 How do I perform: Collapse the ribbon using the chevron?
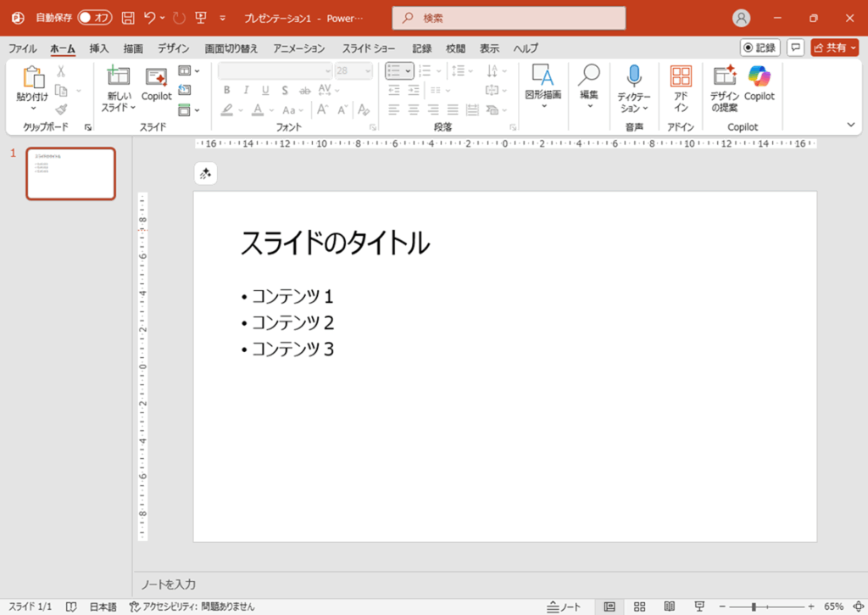pos(852,126)
